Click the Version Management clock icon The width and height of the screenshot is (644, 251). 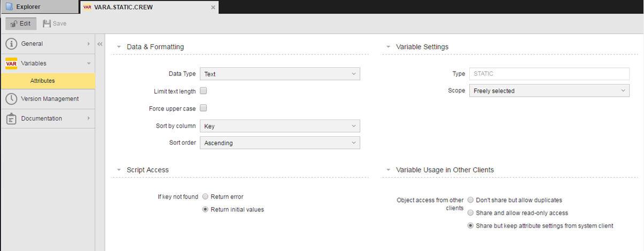(11, 99)
